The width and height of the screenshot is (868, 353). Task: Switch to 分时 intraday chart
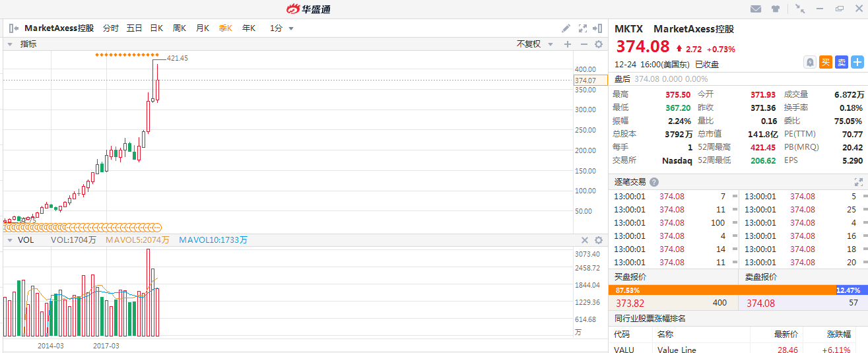110,28
